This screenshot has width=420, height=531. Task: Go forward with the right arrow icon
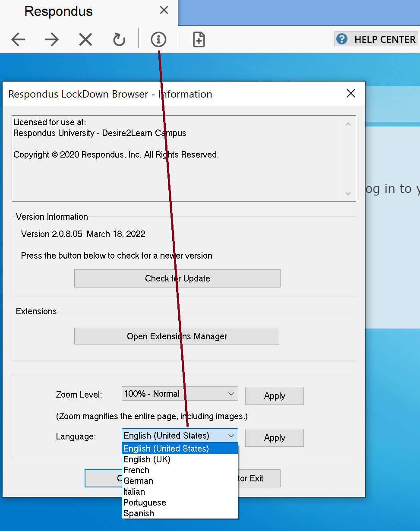click(52, 40)
